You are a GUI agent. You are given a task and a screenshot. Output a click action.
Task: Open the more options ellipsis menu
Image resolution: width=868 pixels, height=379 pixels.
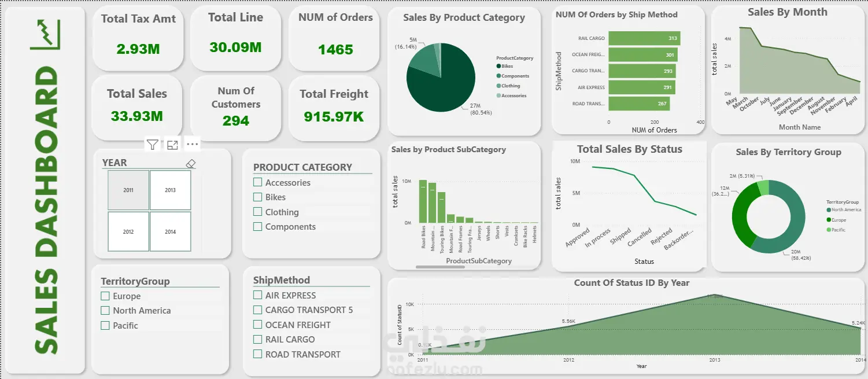pos(192,144)
